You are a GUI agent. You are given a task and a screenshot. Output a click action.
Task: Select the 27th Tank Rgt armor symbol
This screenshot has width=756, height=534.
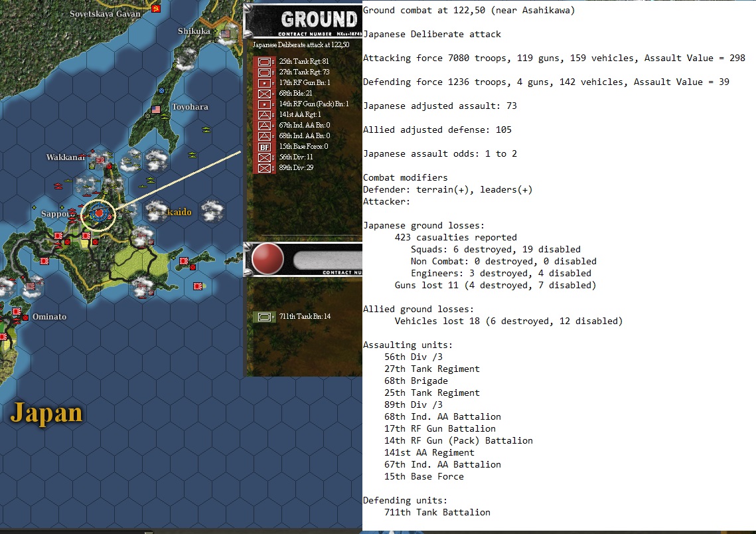click(264, 72)
